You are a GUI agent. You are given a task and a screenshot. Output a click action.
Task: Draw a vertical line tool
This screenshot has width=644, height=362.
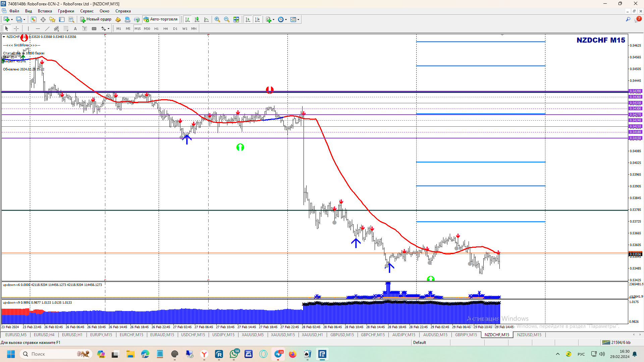pos(29,29)
